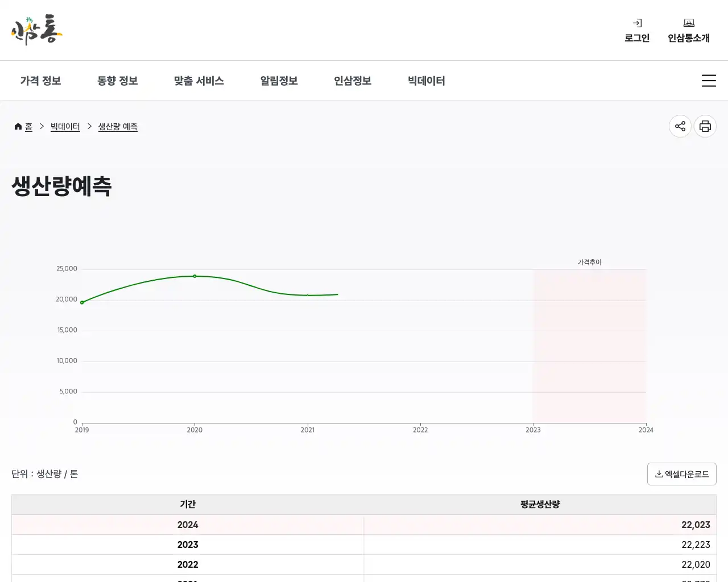Open the 맞춤 서비스 menu

coord(199,81)
